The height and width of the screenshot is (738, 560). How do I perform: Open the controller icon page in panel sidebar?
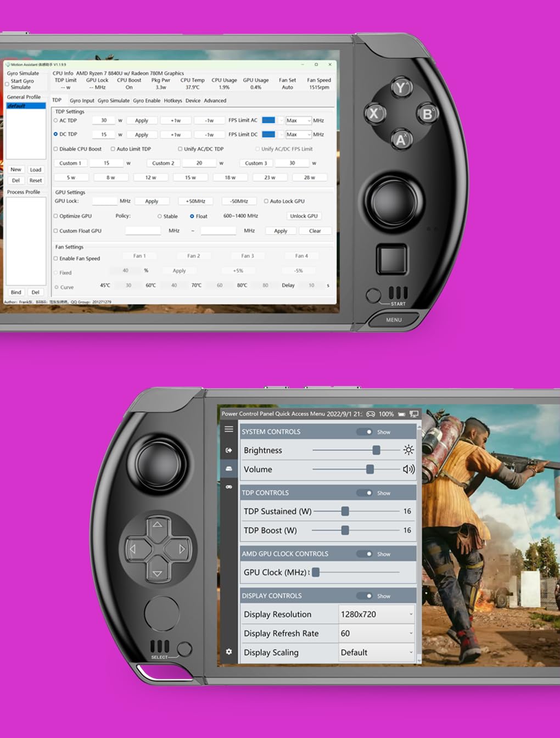click(228, 487)
